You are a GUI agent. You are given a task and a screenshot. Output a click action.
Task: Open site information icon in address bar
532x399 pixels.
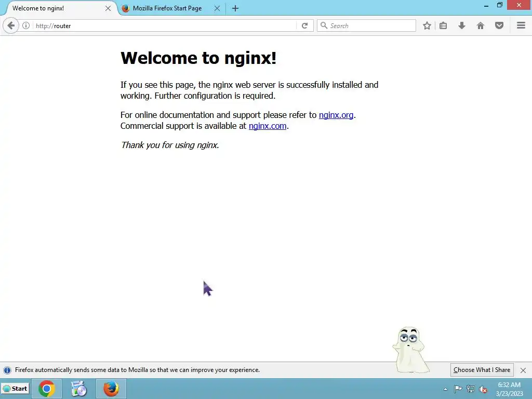click(x=26, y=26)
